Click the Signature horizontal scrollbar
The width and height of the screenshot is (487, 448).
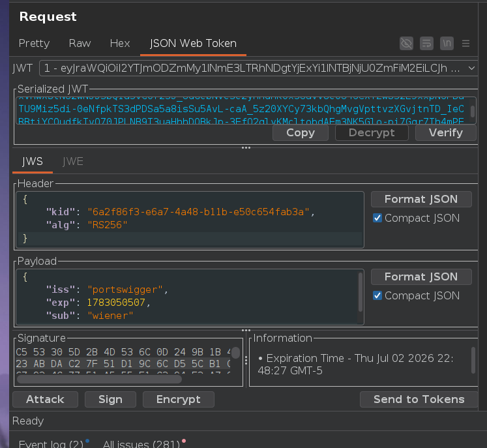point(99,379)
